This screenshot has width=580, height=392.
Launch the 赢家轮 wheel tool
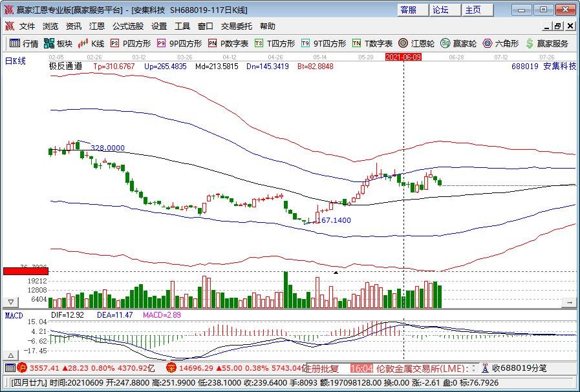click(458, 44)
